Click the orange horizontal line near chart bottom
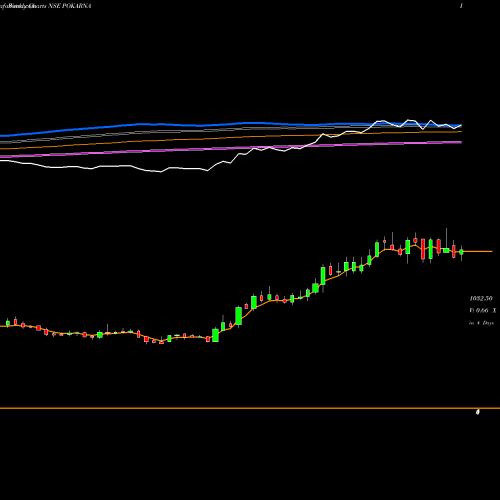500x500 pixels. (250, 408)
